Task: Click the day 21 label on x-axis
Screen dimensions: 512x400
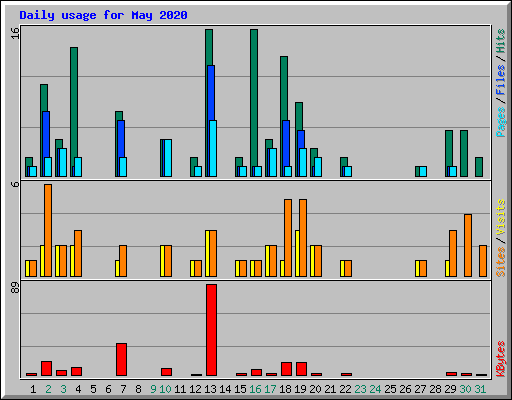Action: (330, 389)
